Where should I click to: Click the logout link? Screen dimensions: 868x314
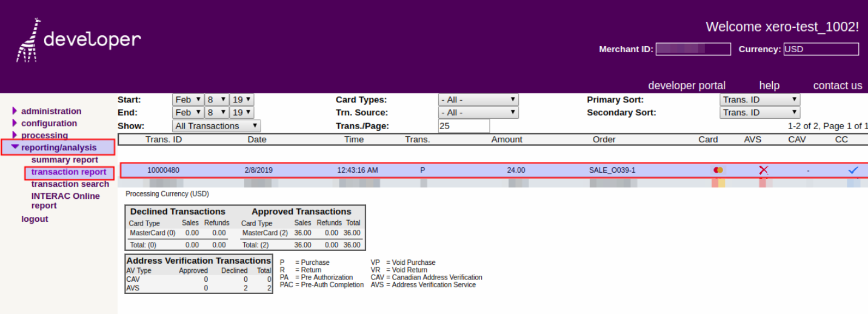[x=35, y=219]
